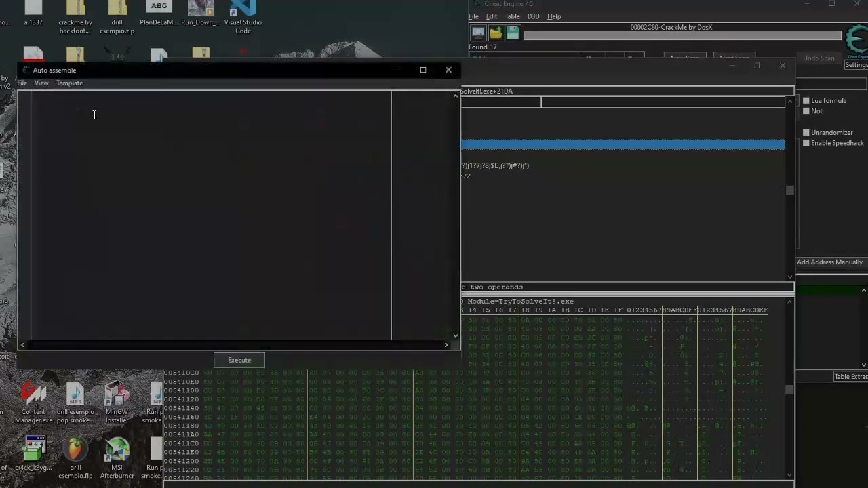Click hex address 00541200 row
The width and height of the screenshot is (868, 488).
(181, 461)
